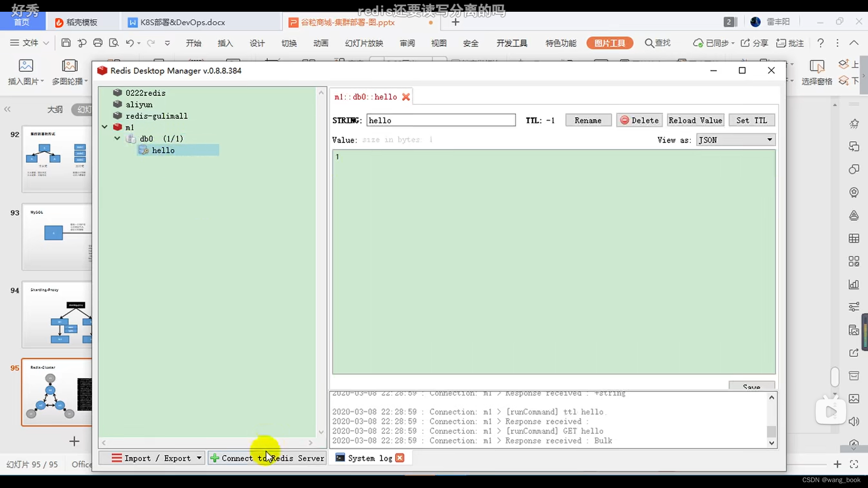Click the WPS save icon
868x488 pixels.
coord(66,43)
